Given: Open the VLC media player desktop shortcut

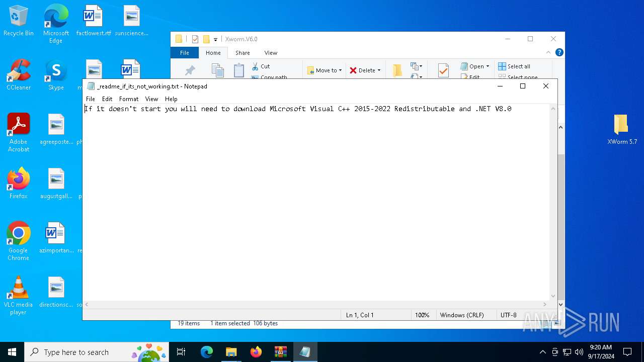Looking at the screenshot, I should [x=19, y=296].
